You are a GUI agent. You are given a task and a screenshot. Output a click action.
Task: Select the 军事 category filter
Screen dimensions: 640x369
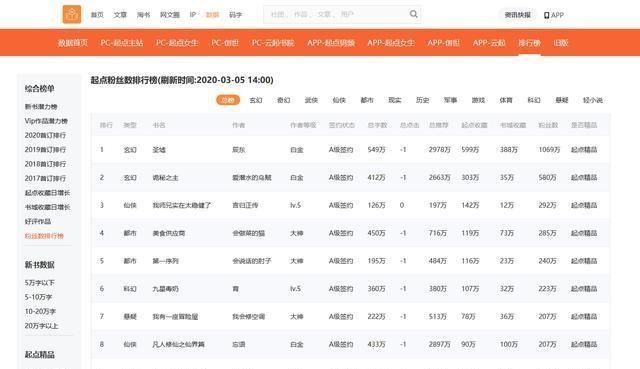click(450, 100)
